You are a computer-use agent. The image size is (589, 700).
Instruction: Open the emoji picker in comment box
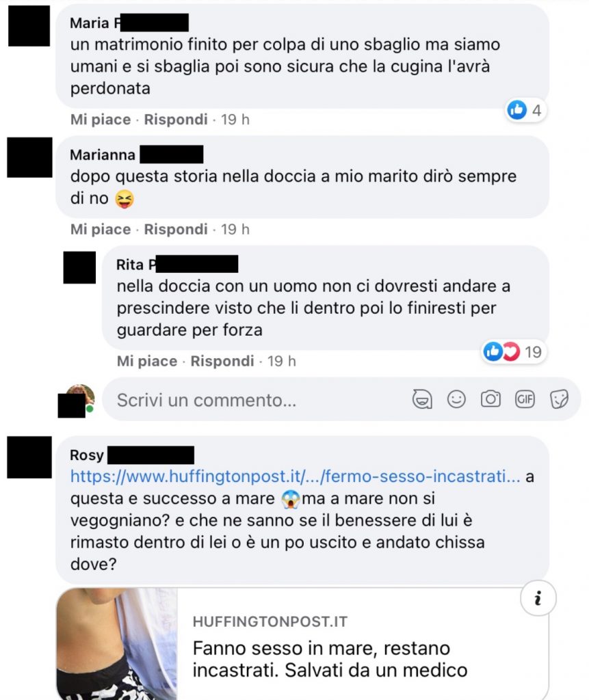coord(456,399)
